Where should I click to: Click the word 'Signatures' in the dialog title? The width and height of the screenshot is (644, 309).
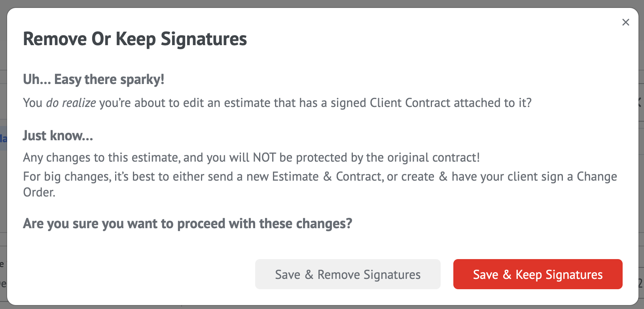click(203, 39)
